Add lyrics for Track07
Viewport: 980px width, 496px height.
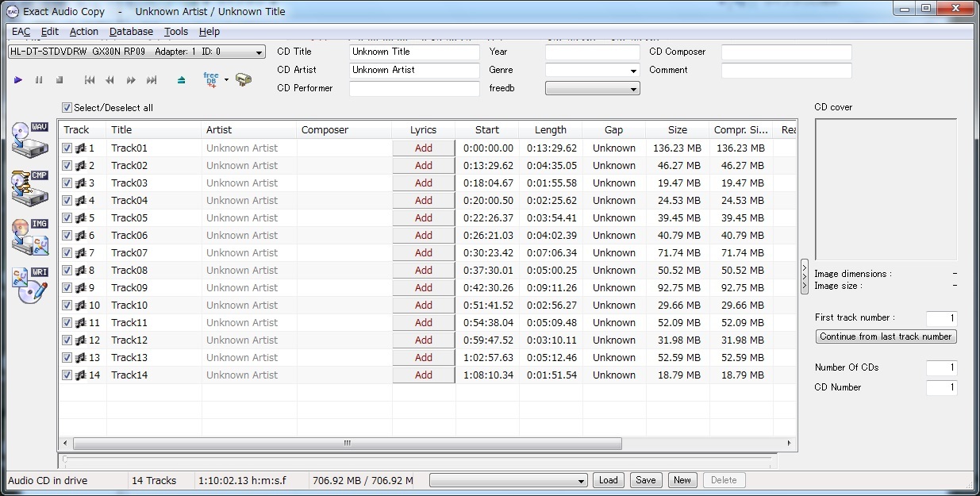424,253
